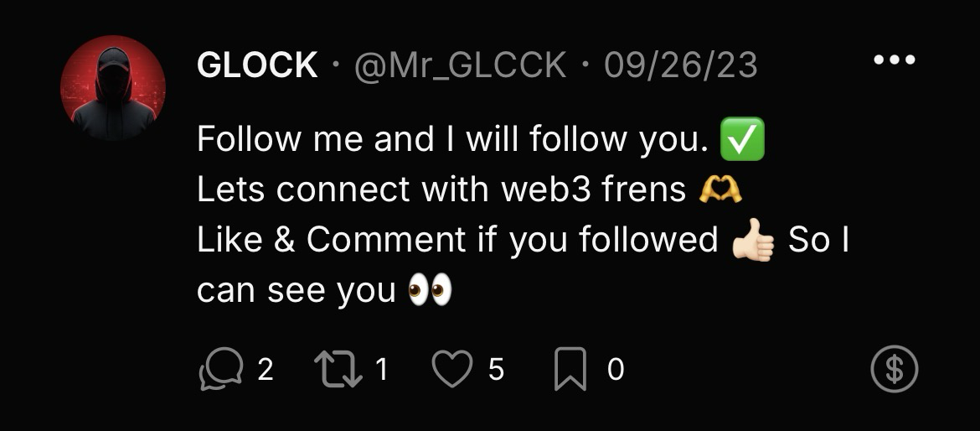Click the 'Lets connect with web3 frens' line
980x431 pixels.
point(441,190)
